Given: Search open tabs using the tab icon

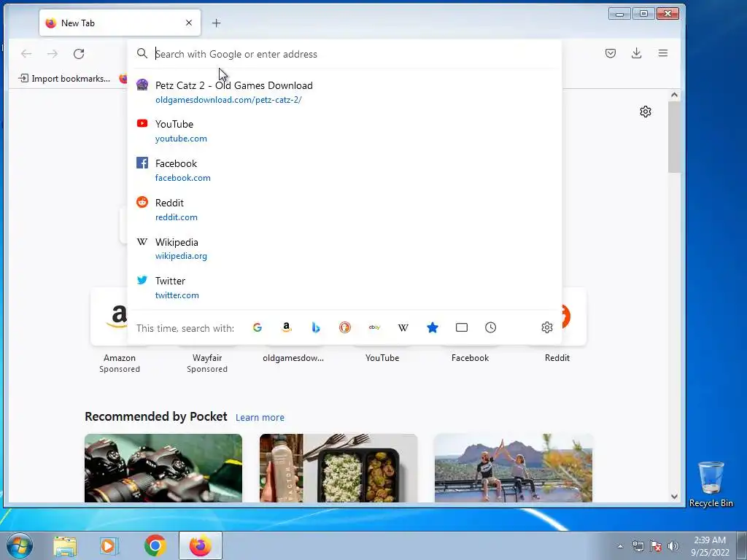Looking at the screenshot, I should point(462,327).
